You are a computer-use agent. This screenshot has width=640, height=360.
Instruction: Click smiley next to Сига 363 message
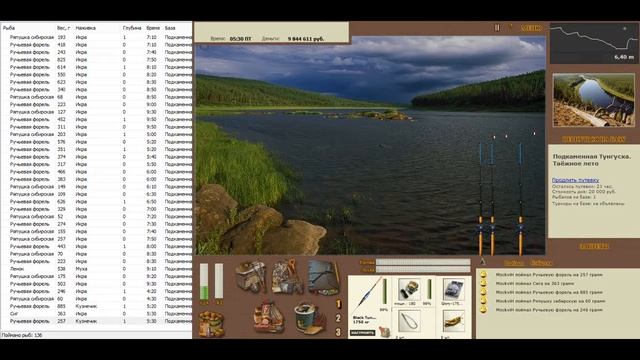483,283
